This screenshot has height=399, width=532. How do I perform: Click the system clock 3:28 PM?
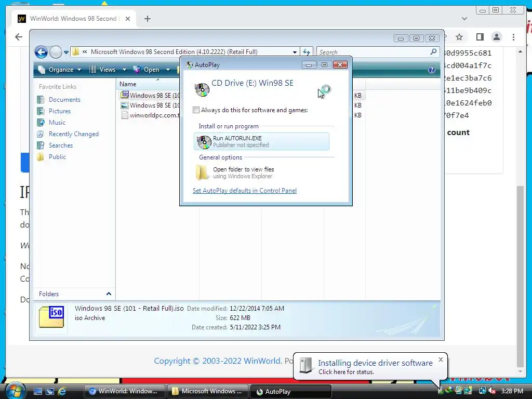(512, 391)
